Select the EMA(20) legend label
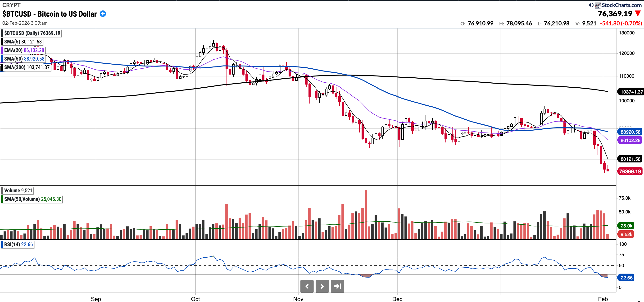Viewport: 644px width, 302px height. [x=24, y=50]
